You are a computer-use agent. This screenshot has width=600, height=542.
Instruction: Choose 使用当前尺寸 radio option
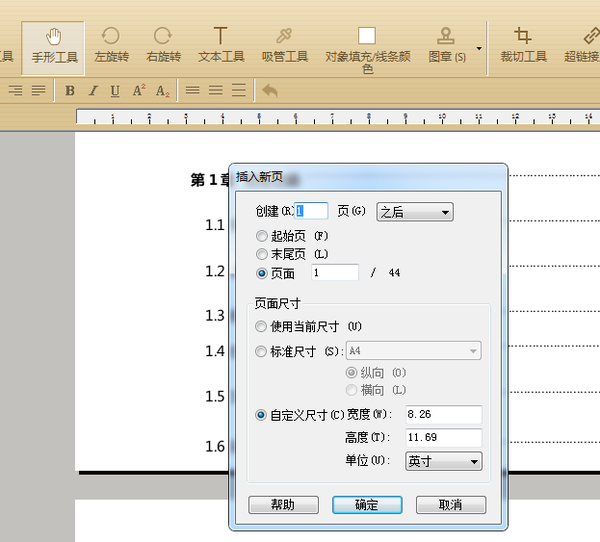[261, 327]
